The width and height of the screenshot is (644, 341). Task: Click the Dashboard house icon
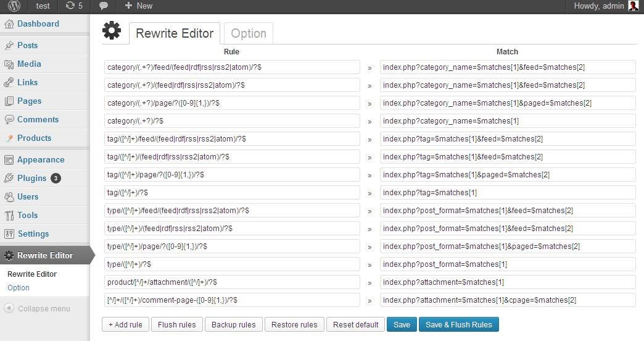(9, 24)
